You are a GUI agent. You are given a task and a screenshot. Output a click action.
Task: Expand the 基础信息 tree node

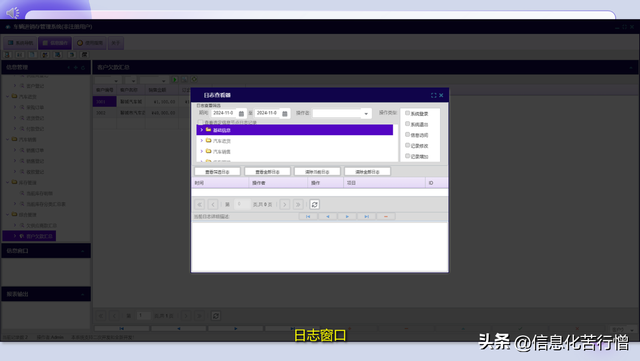[202, 130]
